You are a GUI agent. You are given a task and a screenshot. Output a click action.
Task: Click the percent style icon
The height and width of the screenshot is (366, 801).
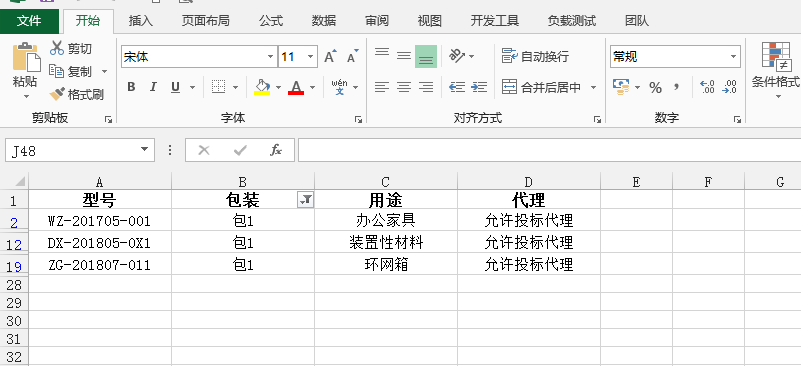point(655,87)
